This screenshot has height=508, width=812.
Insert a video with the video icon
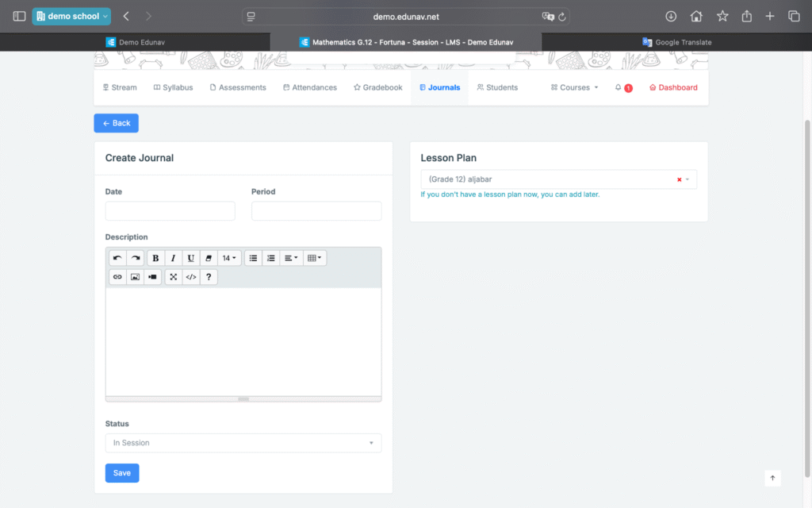[152, 277]
